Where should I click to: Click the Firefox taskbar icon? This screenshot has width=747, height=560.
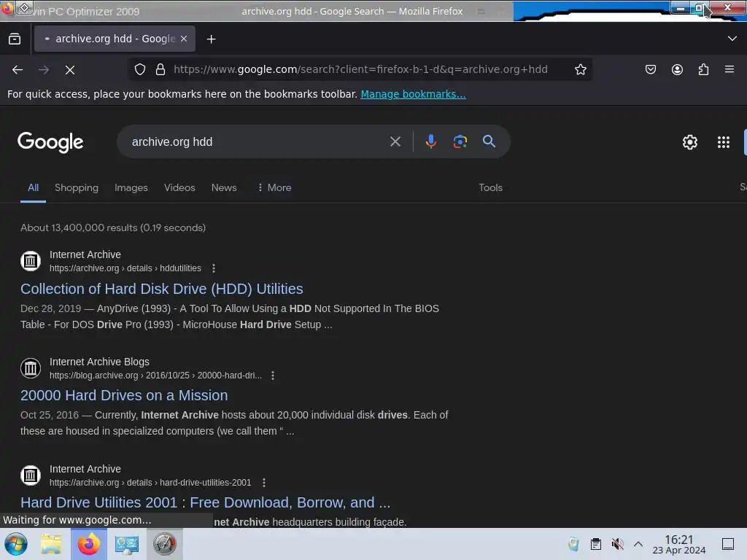pos(88,544)
